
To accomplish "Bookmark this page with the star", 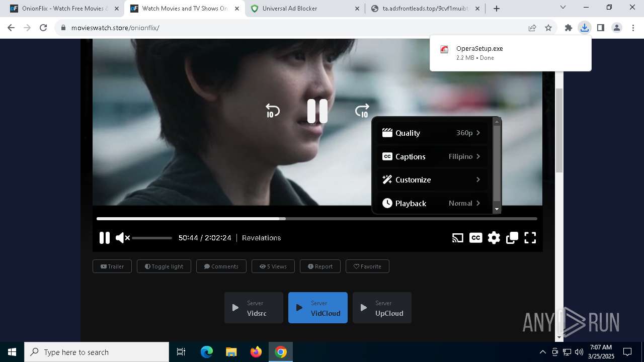I will click(x=548, y=28).
